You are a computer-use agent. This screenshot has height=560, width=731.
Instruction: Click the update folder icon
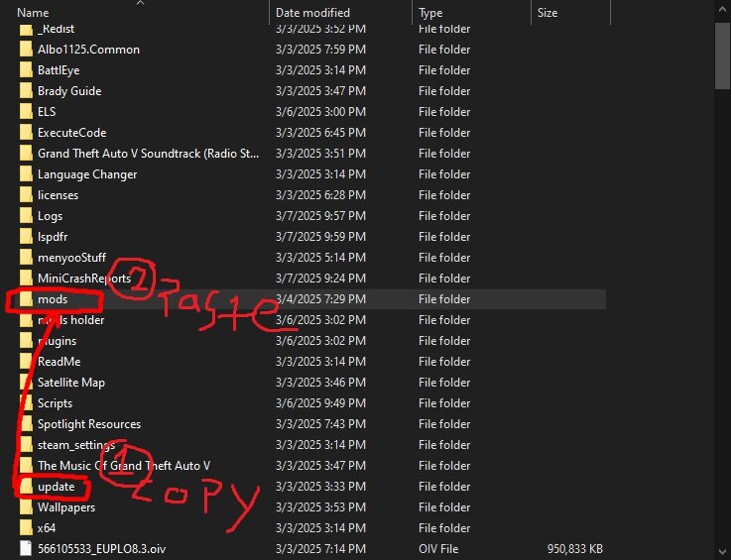coord(26,487)
